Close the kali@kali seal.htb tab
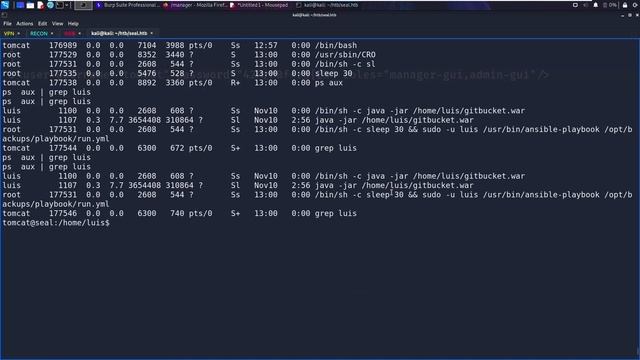This screenshot has height=360, width=640. (151, 33)
